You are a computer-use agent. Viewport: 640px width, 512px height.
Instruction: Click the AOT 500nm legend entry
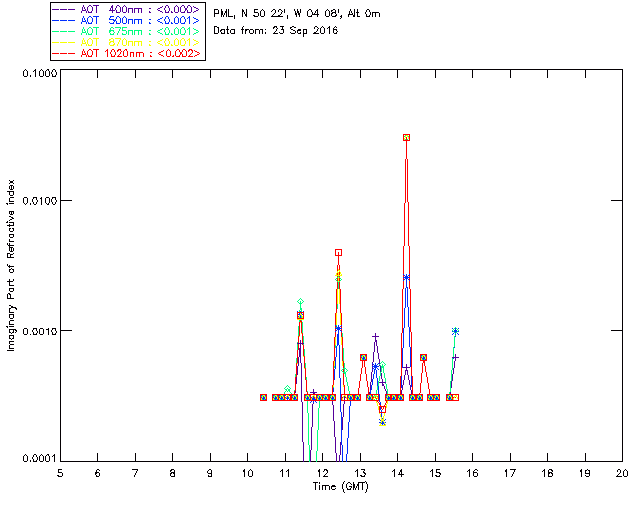(127, 20)
